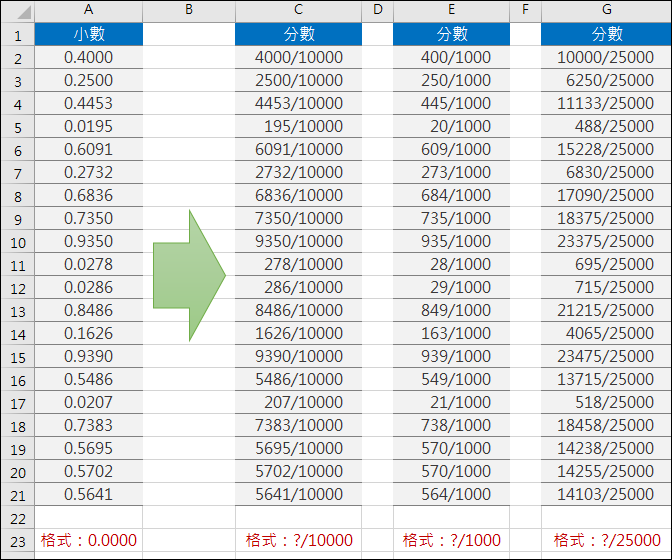Viewport: 672px width, 560px height.
Task: Select cell 7350/10000
Action: 298,219
